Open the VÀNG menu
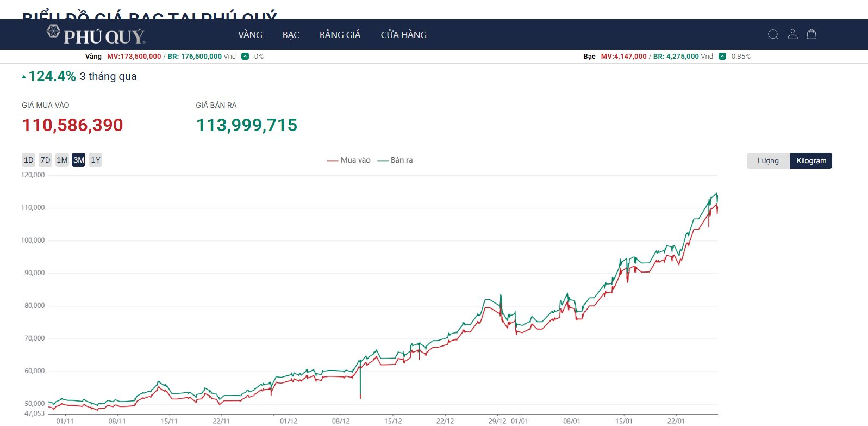Screen dimensions: 868x426 [x=250, y=35]
